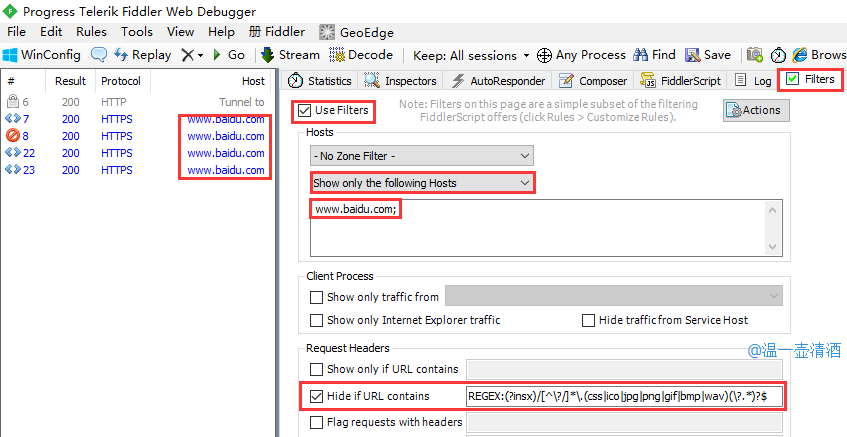Click the Decode toolbar button
The height and width of the screenshot is (437, 847).
(361, 55)
